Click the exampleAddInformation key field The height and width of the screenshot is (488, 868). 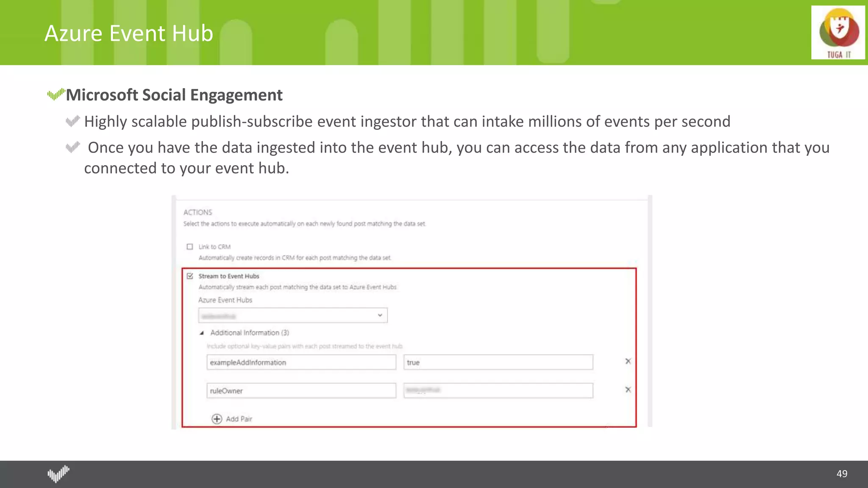tap(301, 362)
